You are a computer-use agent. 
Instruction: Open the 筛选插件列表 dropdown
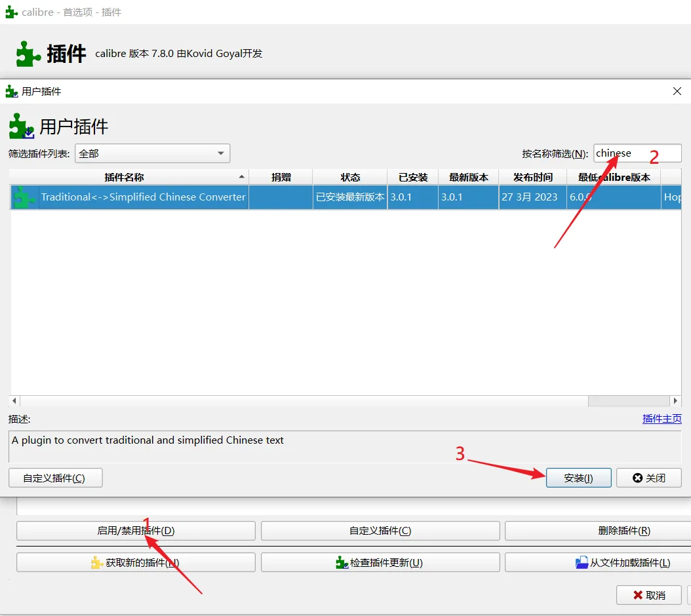(x=153, y=153)
